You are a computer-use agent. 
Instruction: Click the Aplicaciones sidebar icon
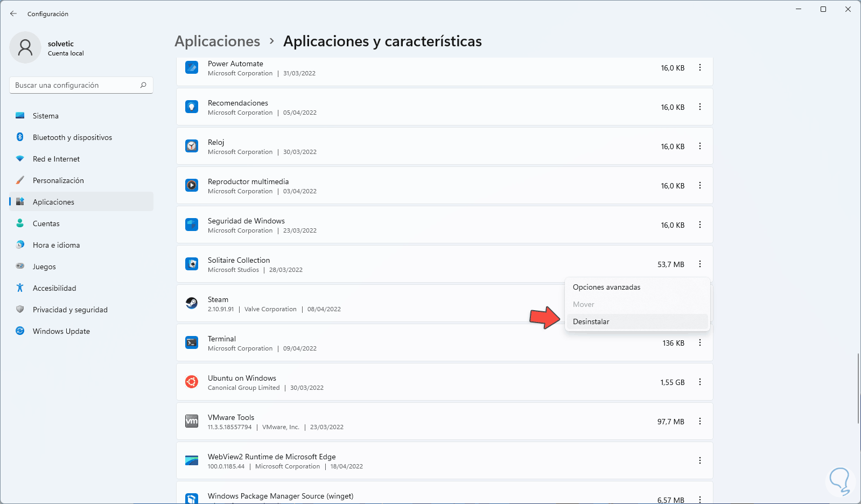[x=20, y=202]
